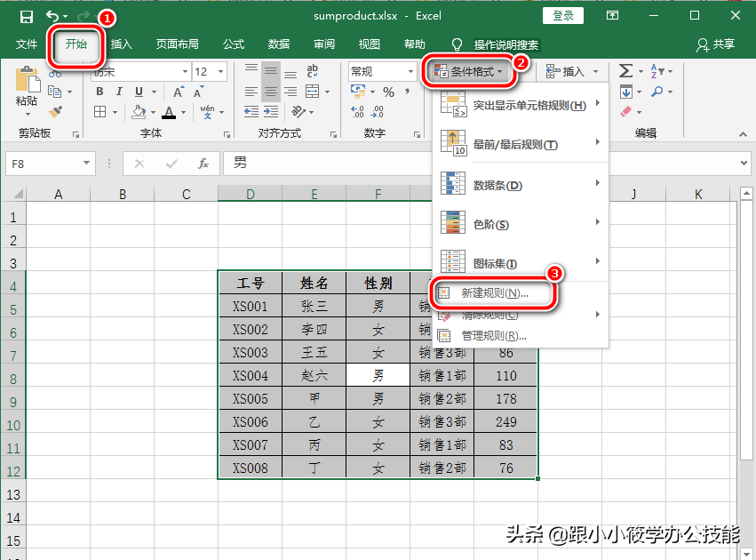Image resolution: width=756 pixels, height=560 pixels.
Task: Open 色阶 color scales submenu
Action: [x=521, y=224]
